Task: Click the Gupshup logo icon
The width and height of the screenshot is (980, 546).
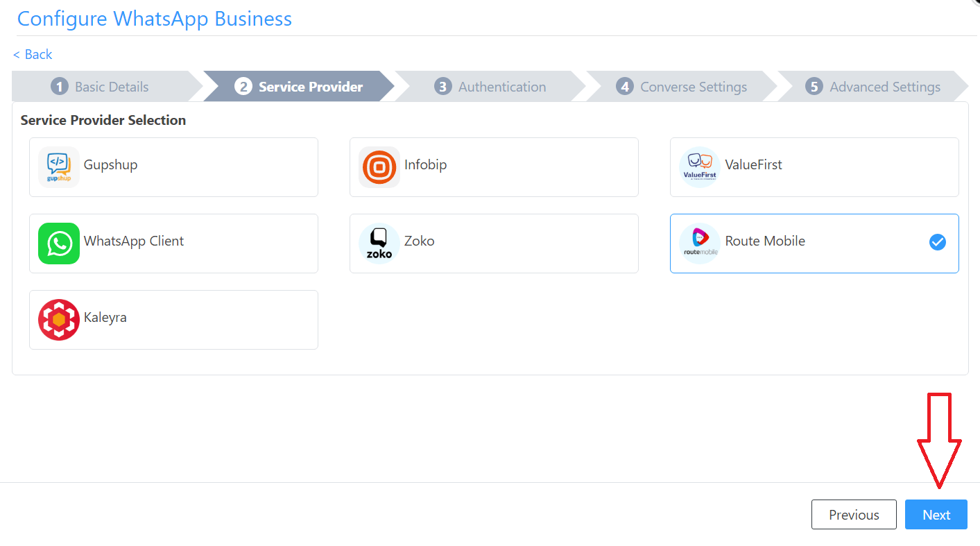Action: (x=59, y=167)
